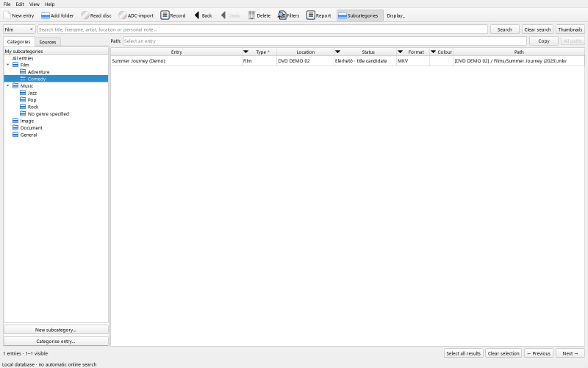This screenshot has width=588, height=368.
Task: Open the Colour column filter arrow
Action: coord(433,52)
